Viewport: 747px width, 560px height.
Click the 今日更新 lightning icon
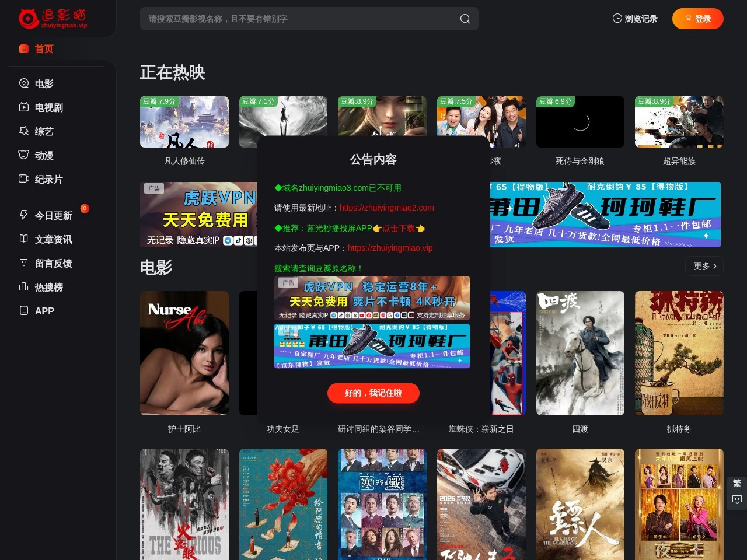pyautogui.click(x=24, y=215)
